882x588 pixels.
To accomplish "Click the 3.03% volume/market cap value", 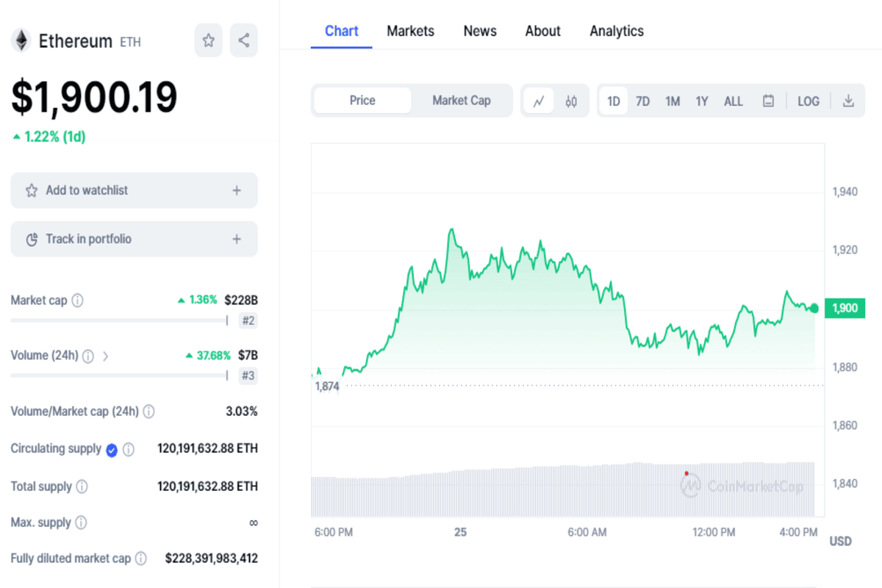I will (242, 412).
